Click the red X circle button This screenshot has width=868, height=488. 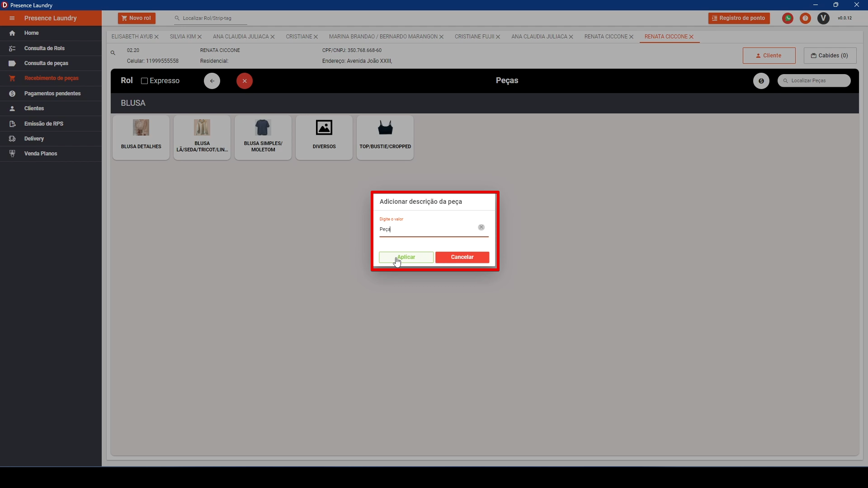click(245, 81)
